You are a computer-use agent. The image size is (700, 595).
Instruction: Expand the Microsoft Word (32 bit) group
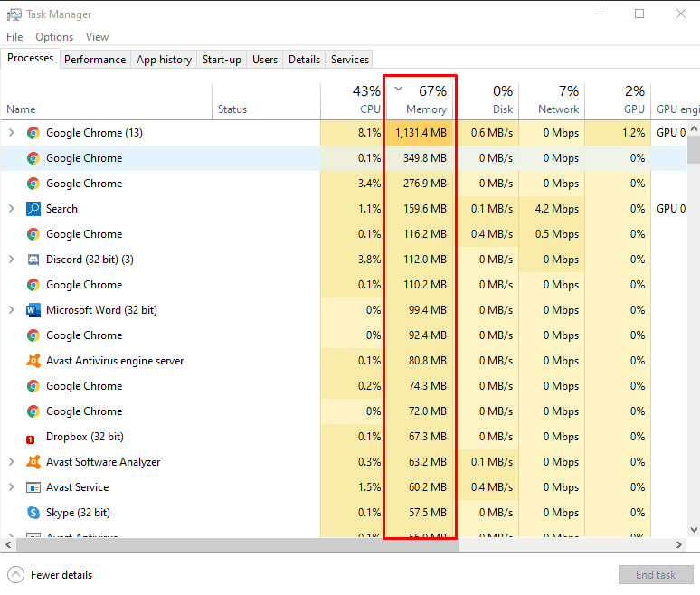point(12,310)
